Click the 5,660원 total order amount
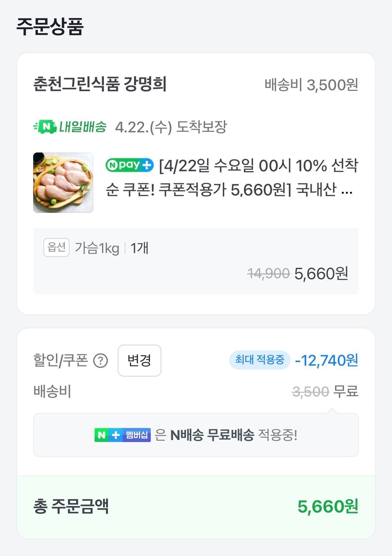This screenshot has height=556, width=392. (x=328, y=506)
